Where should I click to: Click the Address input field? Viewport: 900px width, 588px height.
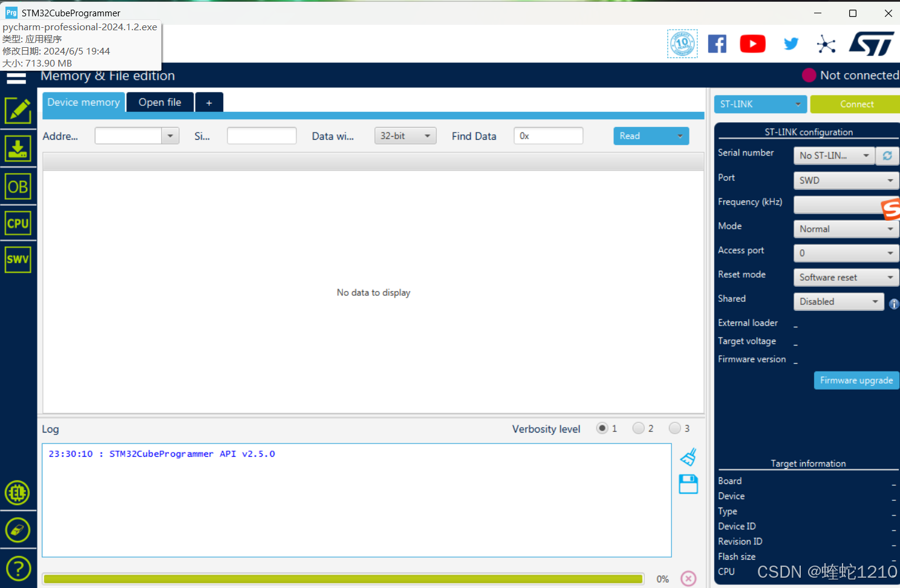[x=128, y=136]
